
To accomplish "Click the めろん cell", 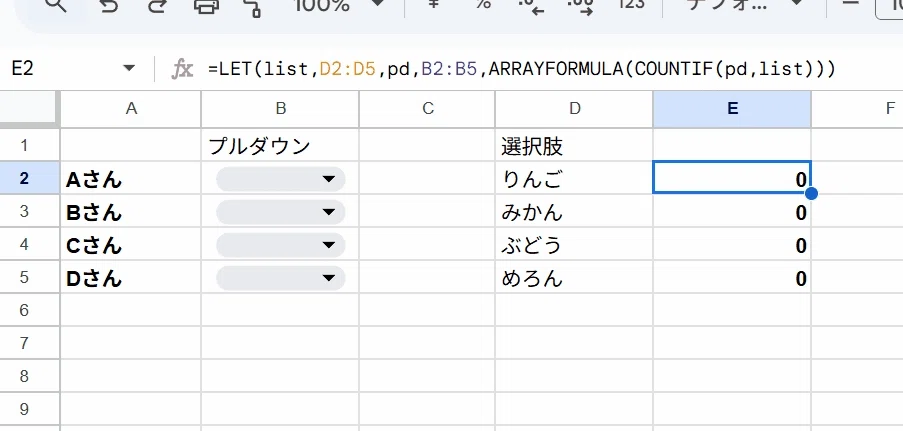I will click(x=574, y=277).
